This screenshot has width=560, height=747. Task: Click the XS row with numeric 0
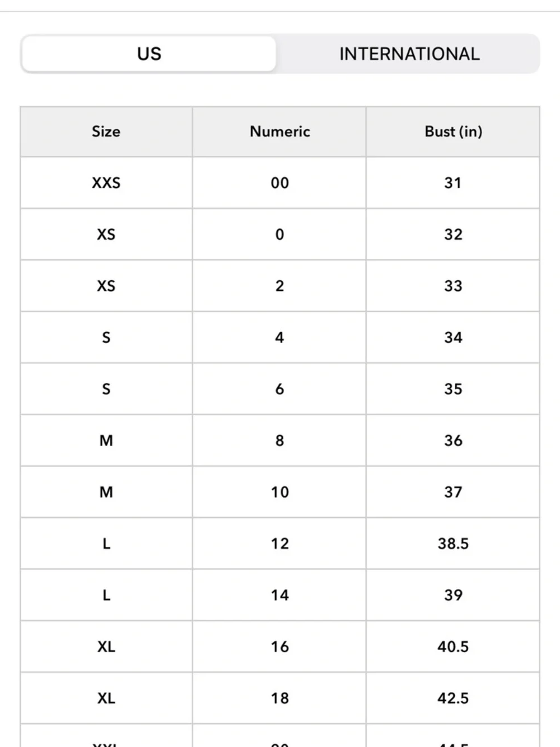pos(280,234)
